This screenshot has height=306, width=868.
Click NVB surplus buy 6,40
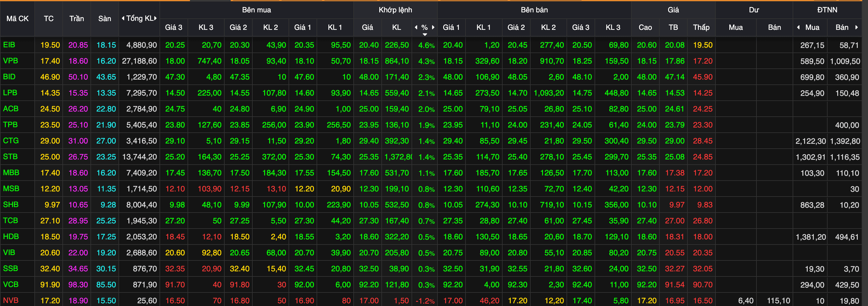pos(746,301)
